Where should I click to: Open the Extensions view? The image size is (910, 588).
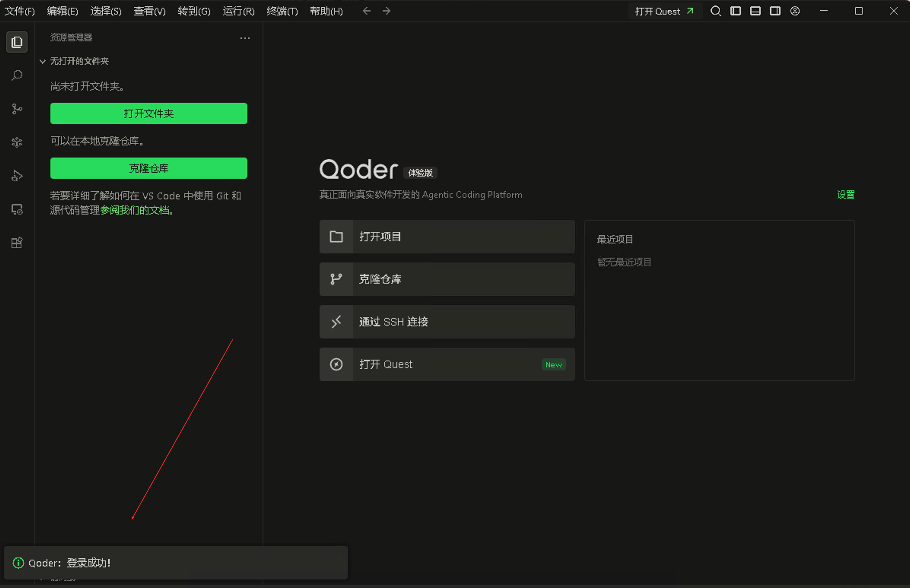click(x=17, y=242)
